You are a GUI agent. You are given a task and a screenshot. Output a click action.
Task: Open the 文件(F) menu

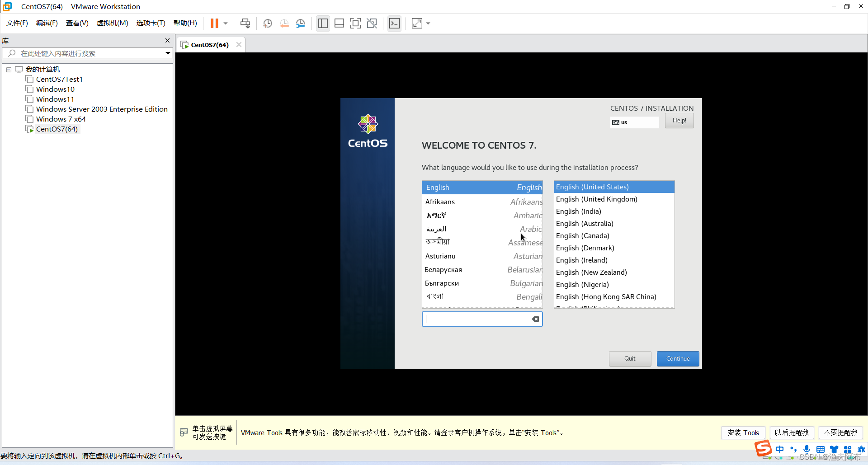pos(17,23)
